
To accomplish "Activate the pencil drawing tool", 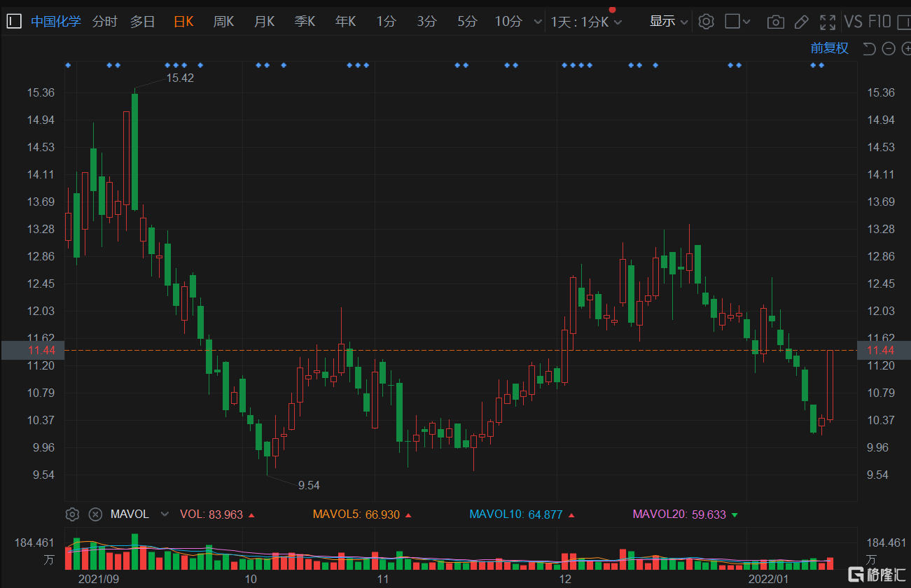I will (802, 22).
